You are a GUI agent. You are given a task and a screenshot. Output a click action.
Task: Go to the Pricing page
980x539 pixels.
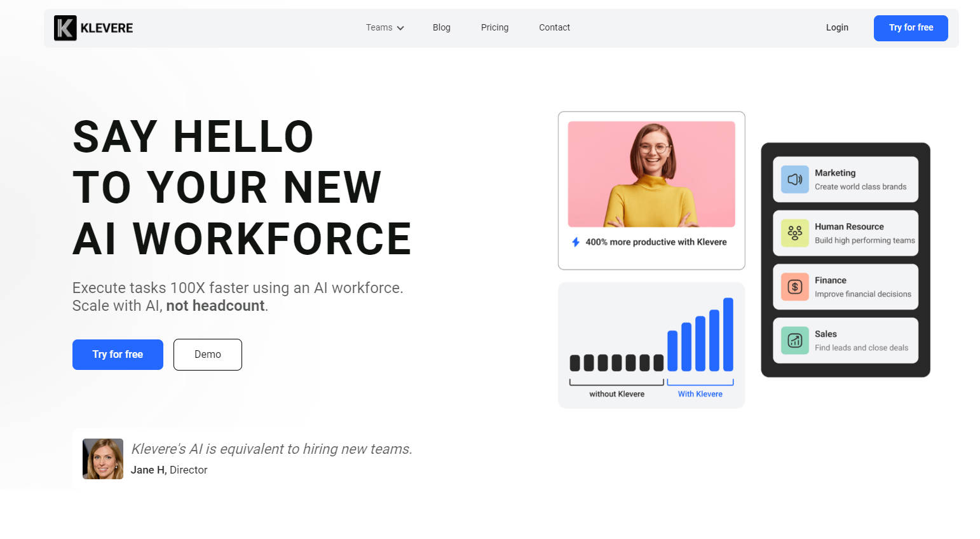pos(494,27)
